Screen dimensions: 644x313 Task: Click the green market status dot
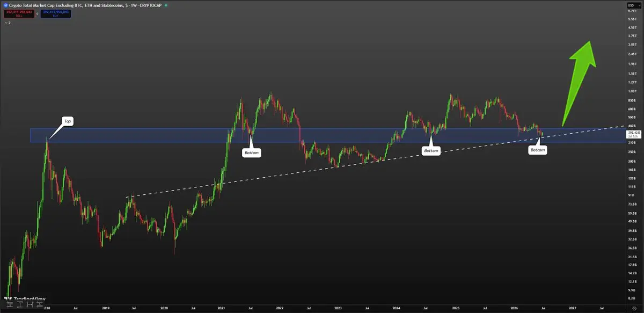[166, 4]
